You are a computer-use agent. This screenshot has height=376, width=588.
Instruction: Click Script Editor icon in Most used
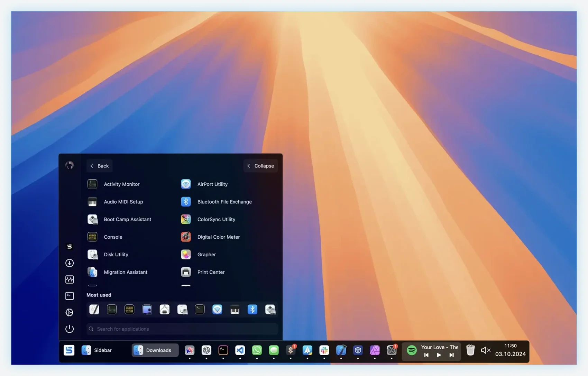coord(94,310)
